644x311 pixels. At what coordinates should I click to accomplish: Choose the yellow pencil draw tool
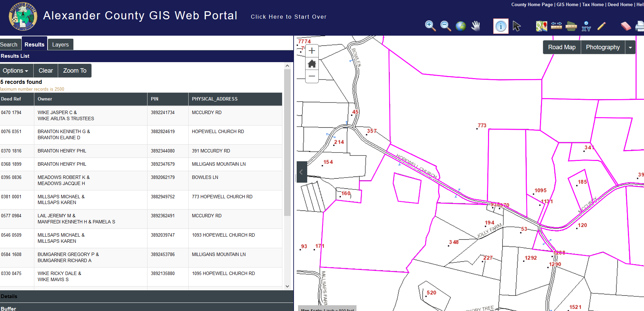tap(601, 26)
